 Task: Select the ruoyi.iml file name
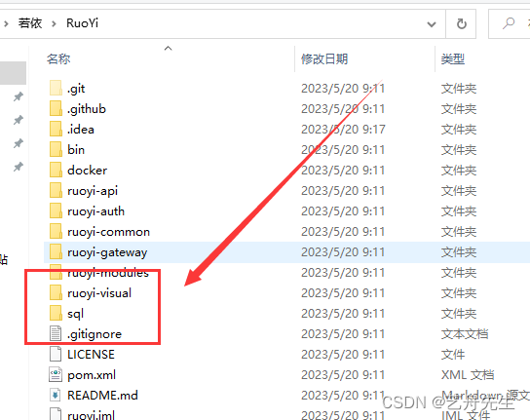[91, 415]
